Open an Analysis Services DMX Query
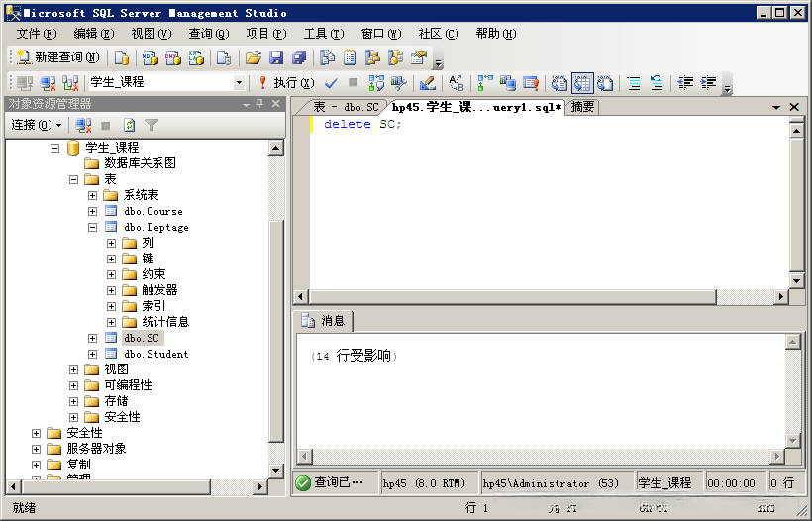 tap(173, 57)
